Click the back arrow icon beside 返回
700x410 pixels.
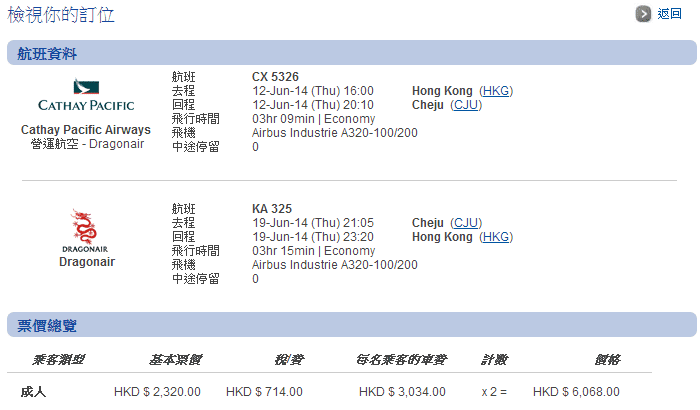(644, 14)
